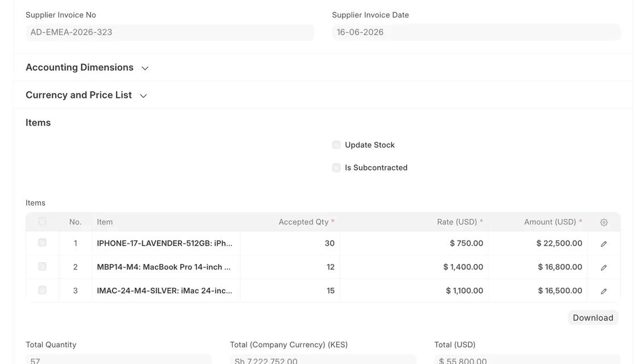Edit row 1 IPHONE-17-LAVENDER-512GB with pencil icon
643x364 pixels.
coord(604,244)
